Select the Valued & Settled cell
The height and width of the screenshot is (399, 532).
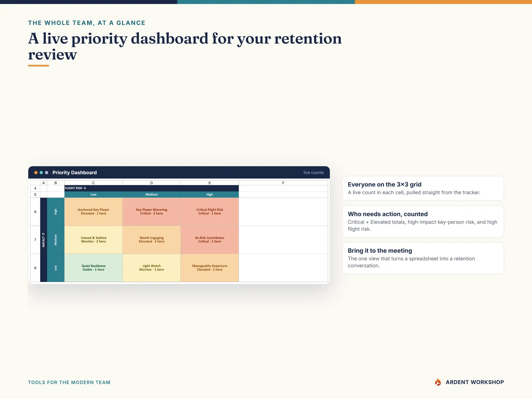pyautogui.click(x=93, y=240)
